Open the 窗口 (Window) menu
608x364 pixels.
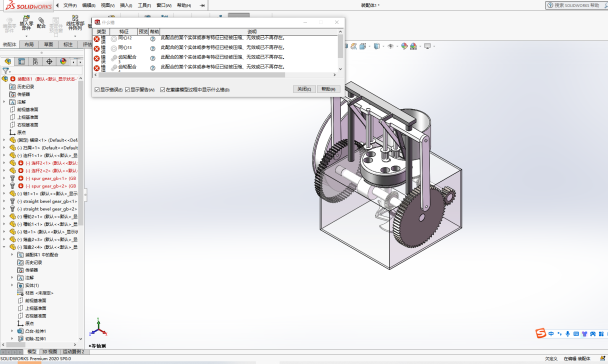(x=164, y=5)
